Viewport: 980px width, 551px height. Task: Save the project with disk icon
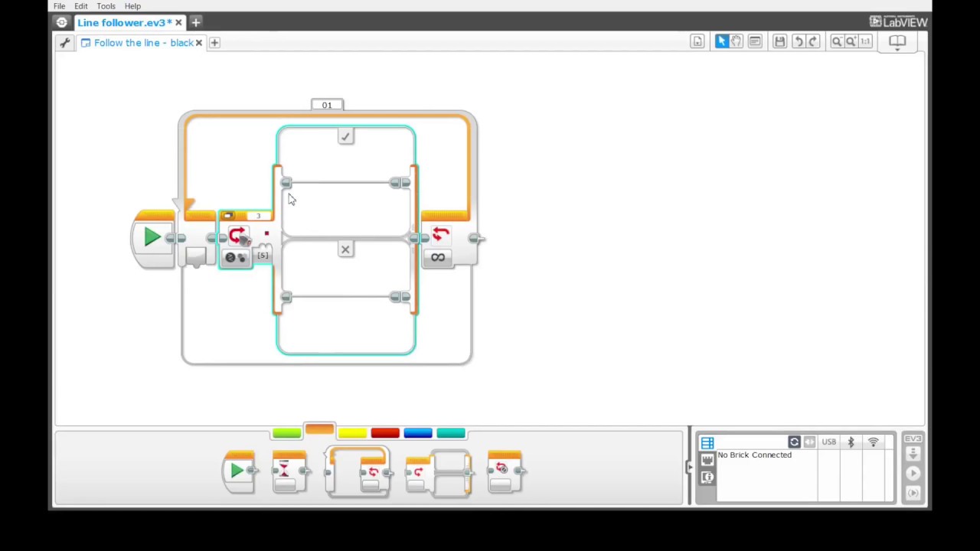tap(779, 41)
